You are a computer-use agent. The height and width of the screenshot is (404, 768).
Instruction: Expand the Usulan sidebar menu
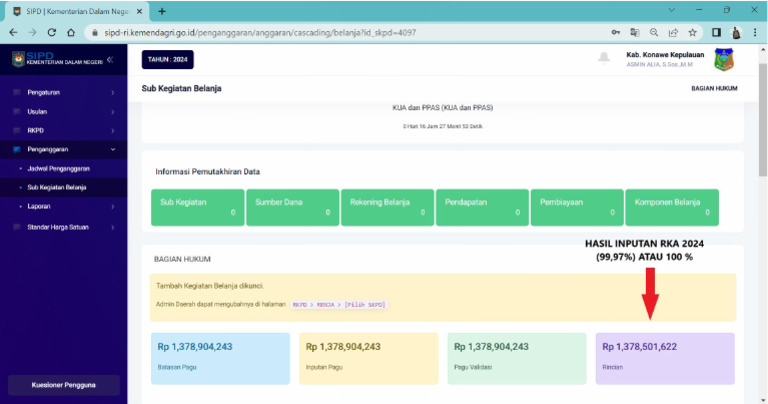(x=63, y=112)
